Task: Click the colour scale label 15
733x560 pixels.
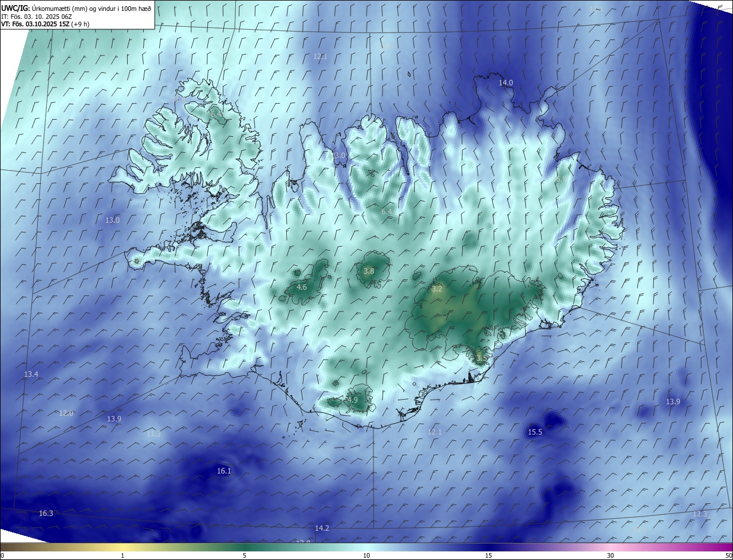Action: coord(488,555)
